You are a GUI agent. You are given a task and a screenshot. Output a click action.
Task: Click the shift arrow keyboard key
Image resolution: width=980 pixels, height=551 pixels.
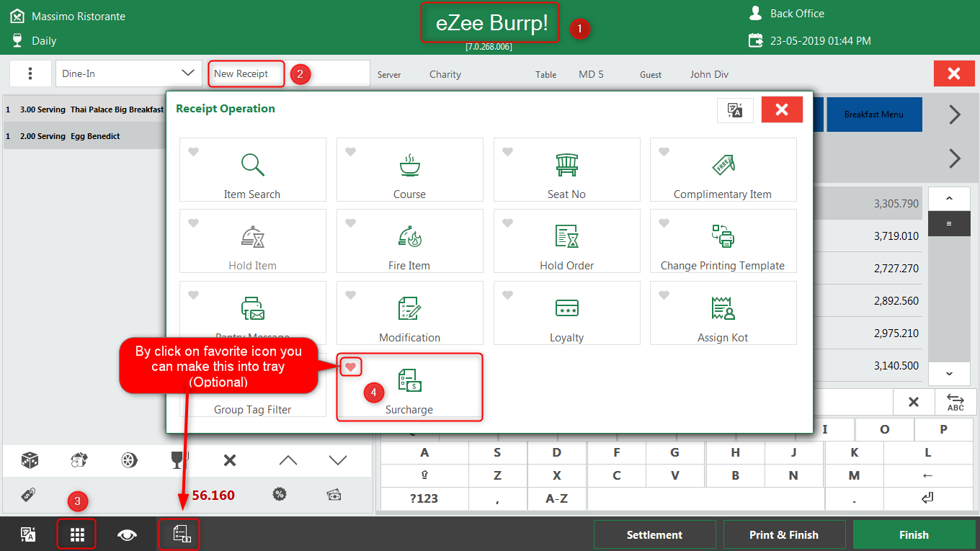tap(424, 475)
